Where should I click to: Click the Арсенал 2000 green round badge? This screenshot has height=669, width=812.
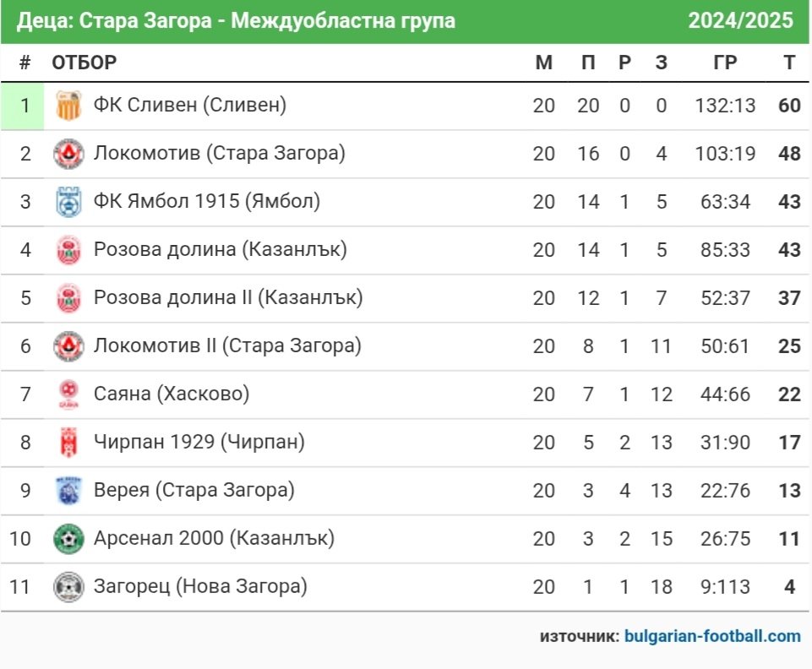[x=68, y=539]
